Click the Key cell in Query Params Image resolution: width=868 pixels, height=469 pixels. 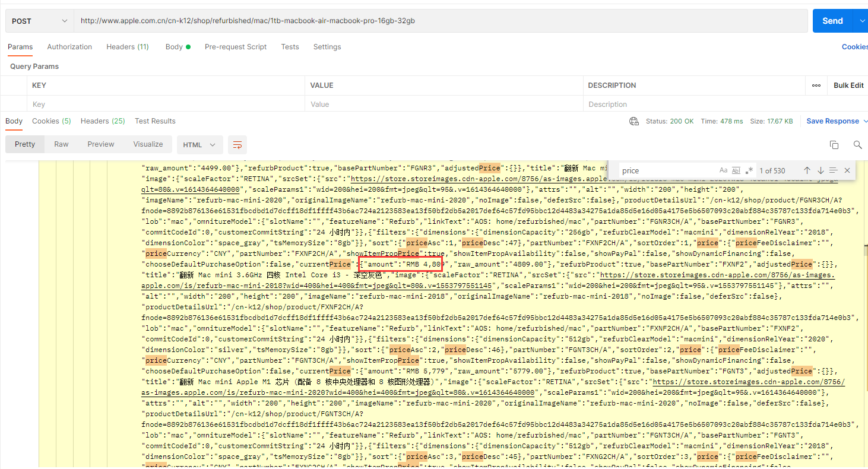166,104
